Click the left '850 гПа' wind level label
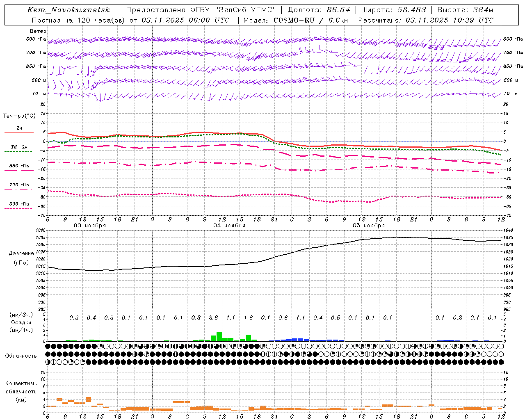 coord(36,66)
